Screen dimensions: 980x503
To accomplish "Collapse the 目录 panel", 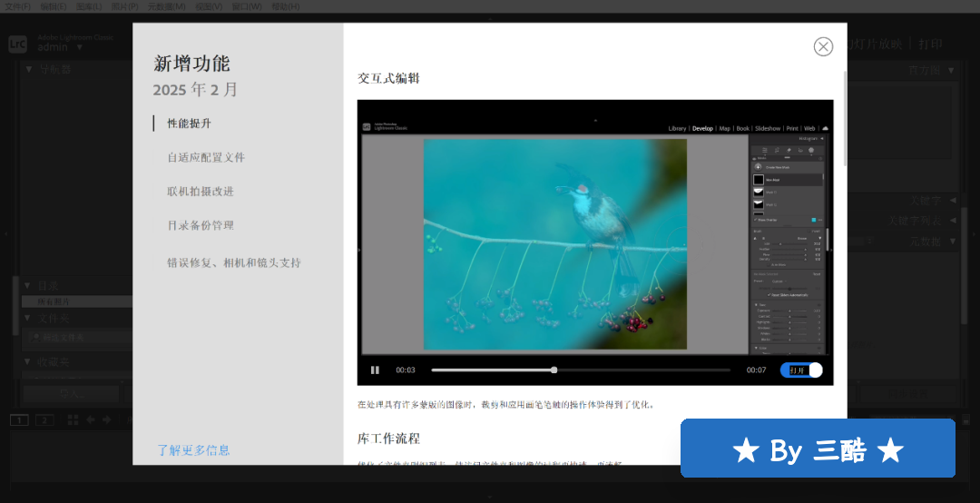I will (27, 285).
